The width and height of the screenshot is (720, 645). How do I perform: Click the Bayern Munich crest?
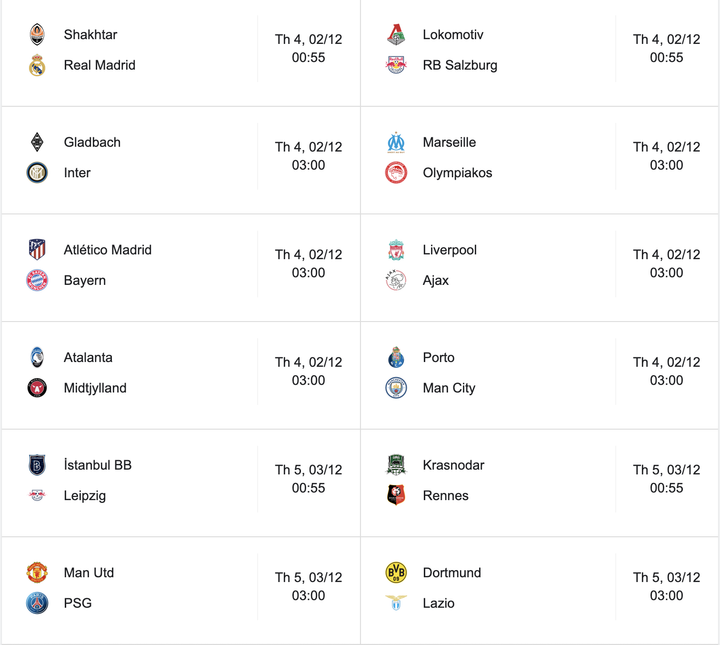point(37,281)
